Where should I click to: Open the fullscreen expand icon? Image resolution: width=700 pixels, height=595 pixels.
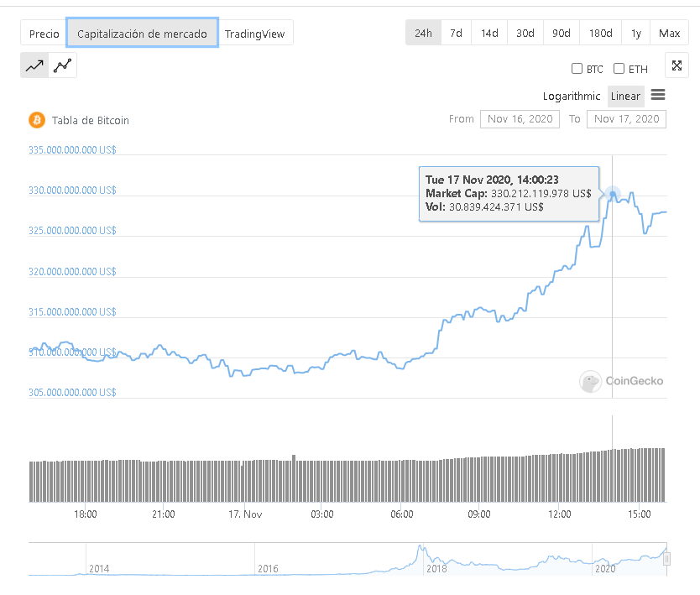[676, 65]
